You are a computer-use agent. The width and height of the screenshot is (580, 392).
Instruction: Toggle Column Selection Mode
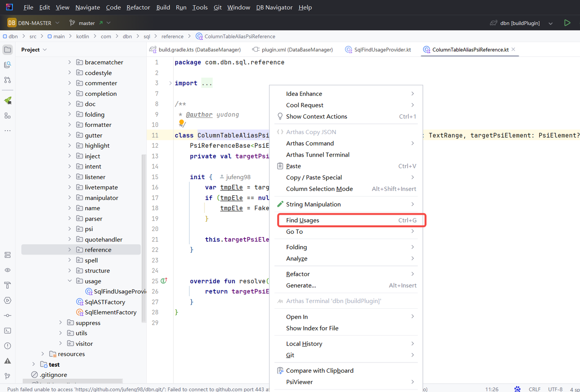click(319, 189)
